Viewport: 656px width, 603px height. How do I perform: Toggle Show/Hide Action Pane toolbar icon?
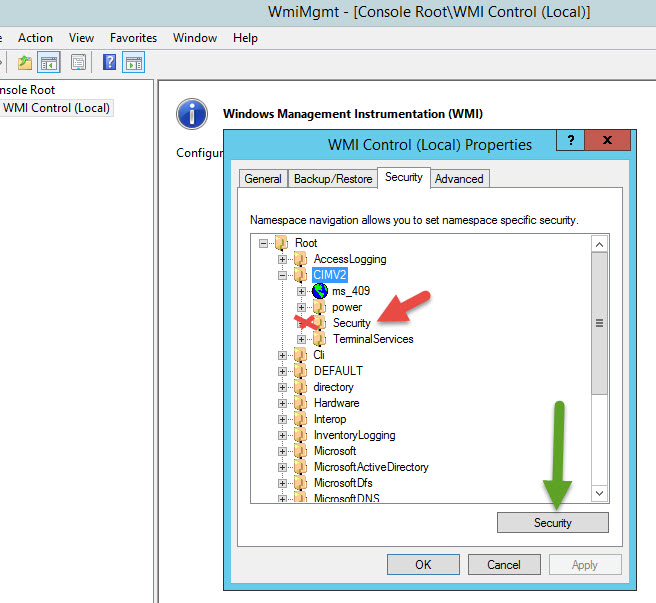pyautogui.click(x=134, y=62)
